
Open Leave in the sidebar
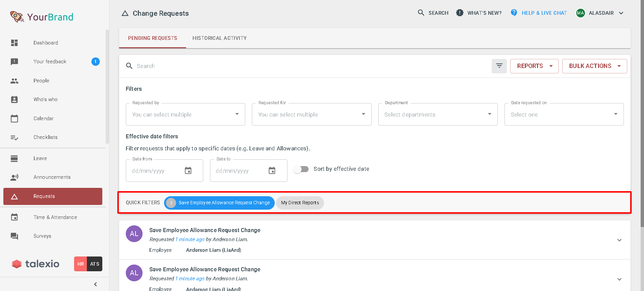click(x=40, y=158)
